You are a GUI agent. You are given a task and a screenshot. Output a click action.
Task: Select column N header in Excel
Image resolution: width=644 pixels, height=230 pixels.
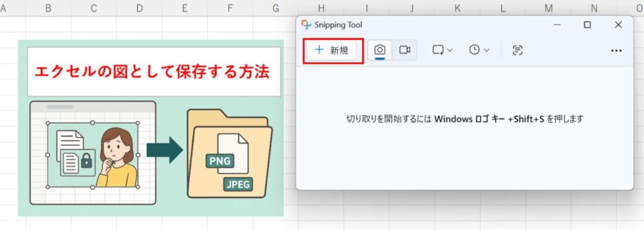point(594,8)
